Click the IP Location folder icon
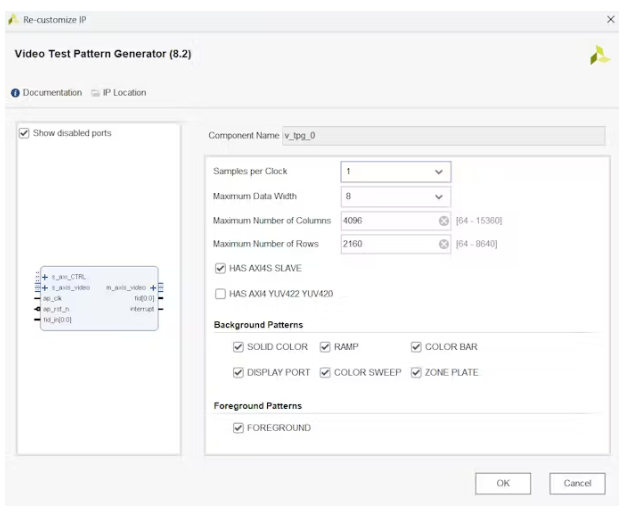625x512 pixels. coord(95,93)
